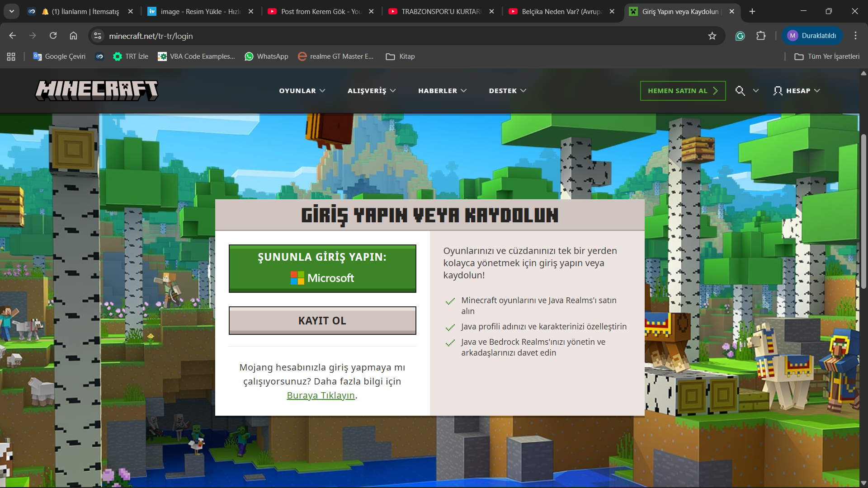Switch to the Belçika Neden Var tab
Image resolution: width=868 pixels, height=488 pixels.
(562, 11)
